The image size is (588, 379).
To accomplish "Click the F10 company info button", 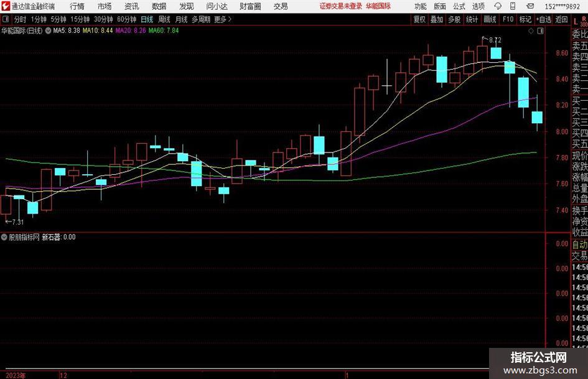I will pyautogui.click(x=508, y=19).
